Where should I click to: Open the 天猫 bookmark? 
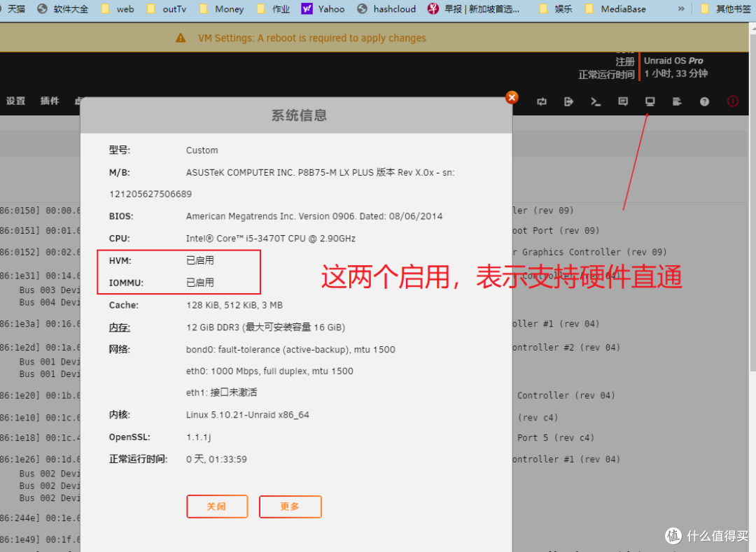click(13, 8)
